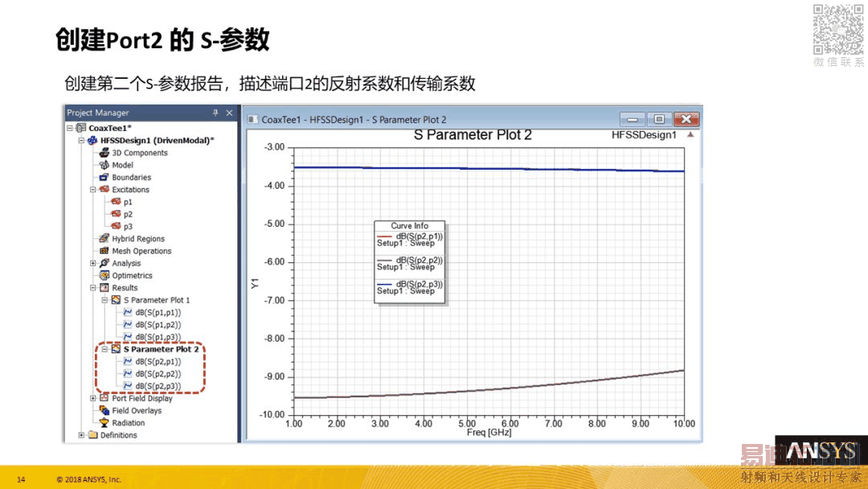Expand the Analysis tree node
This screenshot has height=489, width=868.
tap(93, 263)
